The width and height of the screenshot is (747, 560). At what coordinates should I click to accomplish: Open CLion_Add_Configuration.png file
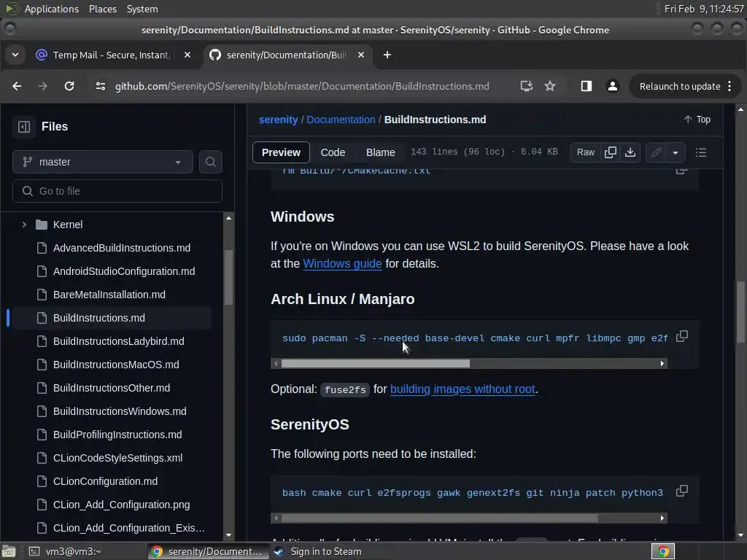coord(122,505)
